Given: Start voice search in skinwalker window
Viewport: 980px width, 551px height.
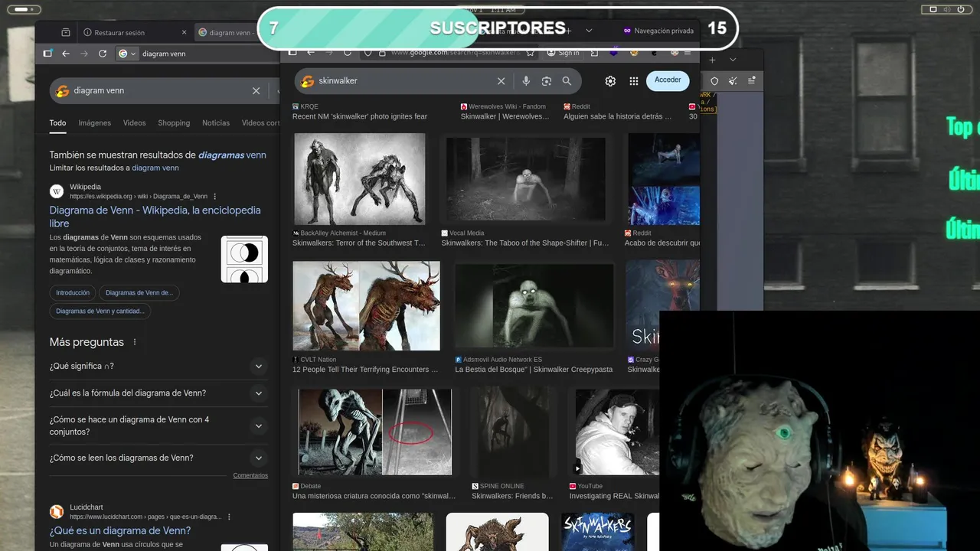Looking at the screenshot, I should click(x=526, y=81).
